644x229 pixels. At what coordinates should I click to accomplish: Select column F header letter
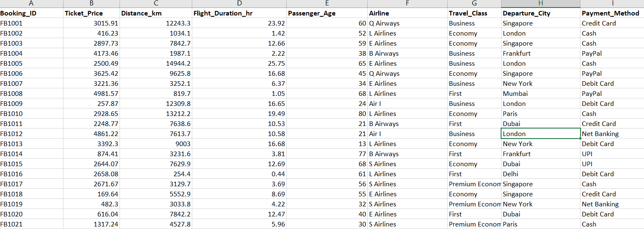pos(407,4)
